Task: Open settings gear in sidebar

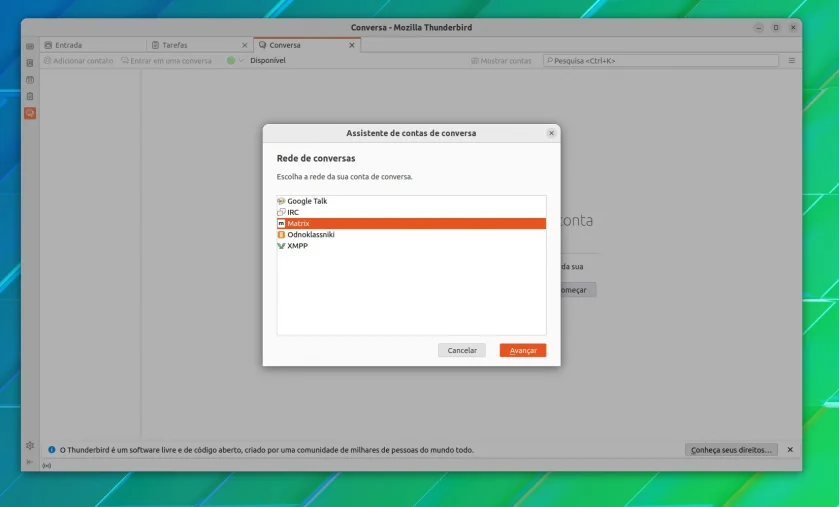Action: [30, 445]
